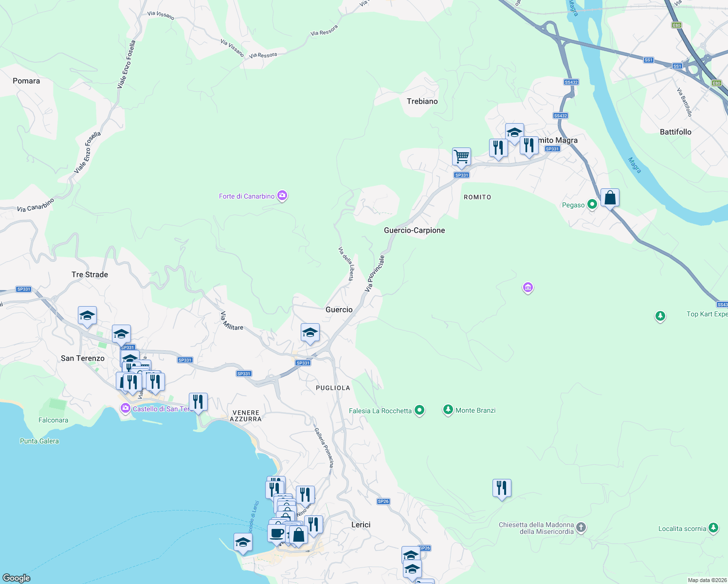Select the church icon at Chiesetta della Misericordia
This screenshot has height=584, width=728.
(580, 528)
